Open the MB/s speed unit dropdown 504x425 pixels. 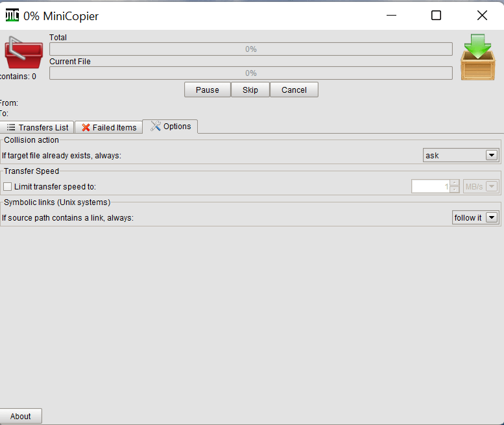click(x=481, y=186)
